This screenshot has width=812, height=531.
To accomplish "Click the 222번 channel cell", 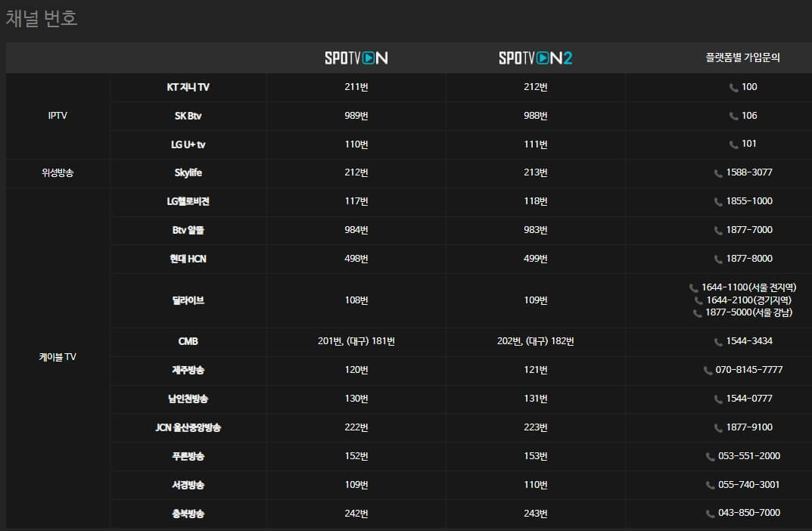I will coord(356,427).
